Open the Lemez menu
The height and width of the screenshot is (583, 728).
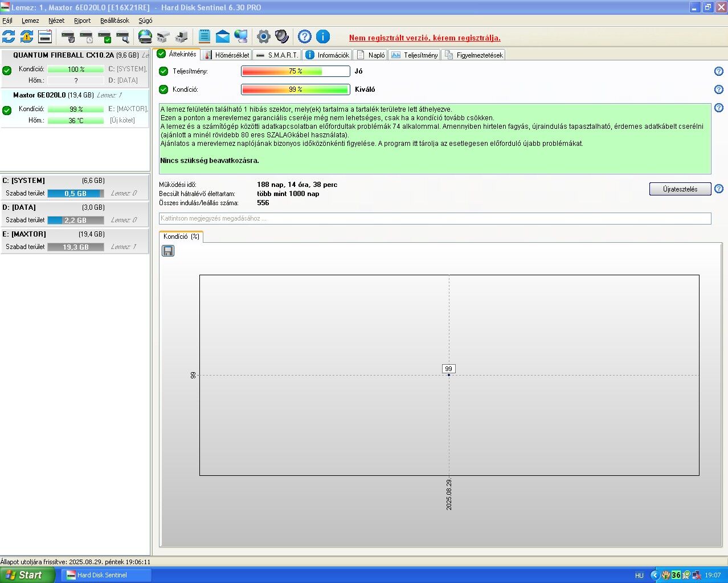[x=30, y=21]
